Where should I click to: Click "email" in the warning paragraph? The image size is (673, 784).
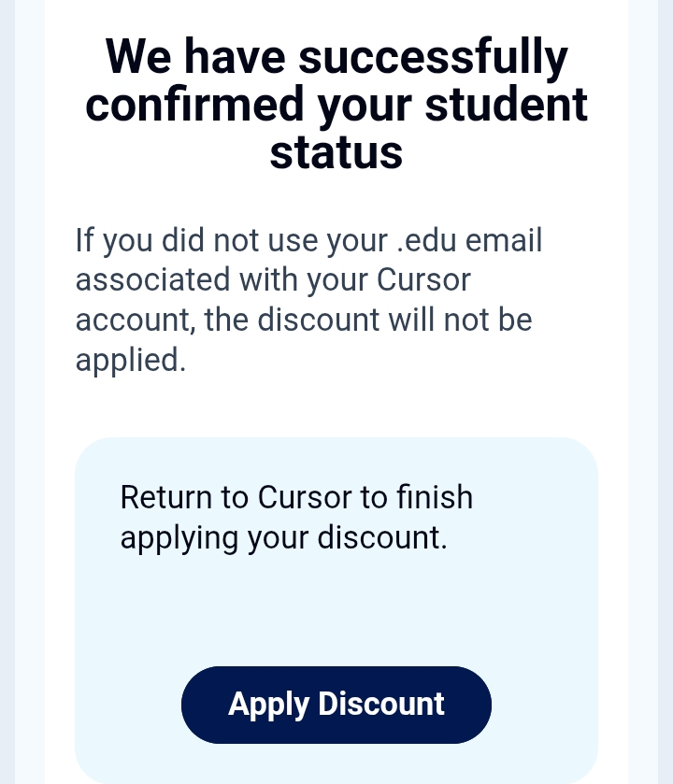504,240
